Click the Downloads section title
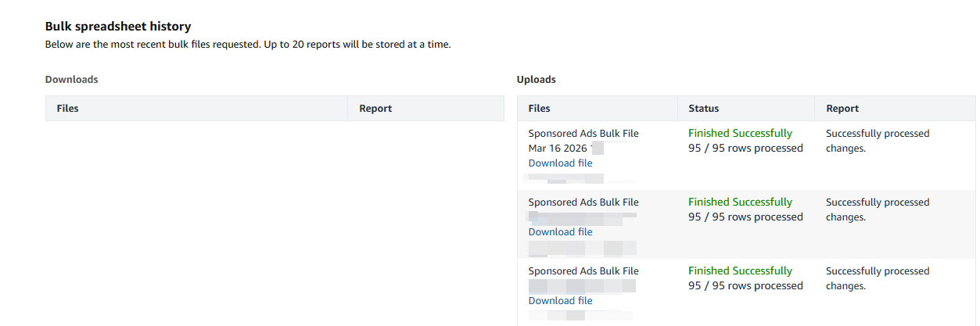This screenshot has height=326, width=980. [x=71, y=80]
